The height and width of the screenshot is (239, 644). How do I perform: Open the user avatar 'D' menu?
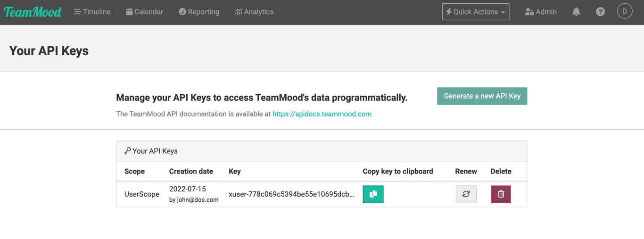pyautogui.click(x=625, y=11)
